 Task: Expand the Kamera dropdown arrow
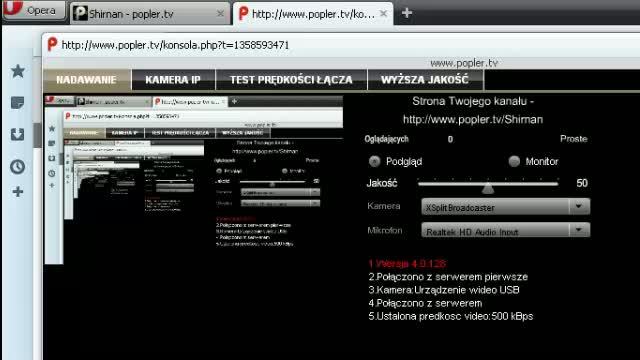[579, 207]
